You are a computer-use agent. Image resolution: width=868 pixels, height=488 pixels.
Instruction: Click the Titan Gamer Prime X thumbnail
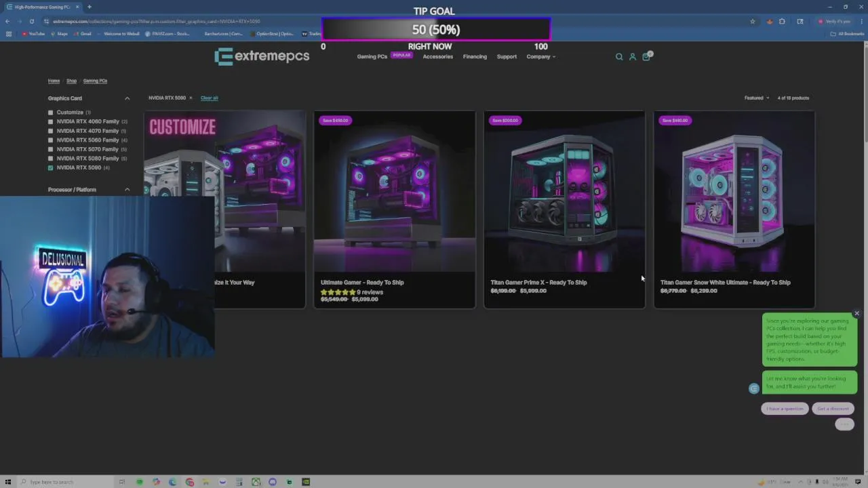[564, 191]
